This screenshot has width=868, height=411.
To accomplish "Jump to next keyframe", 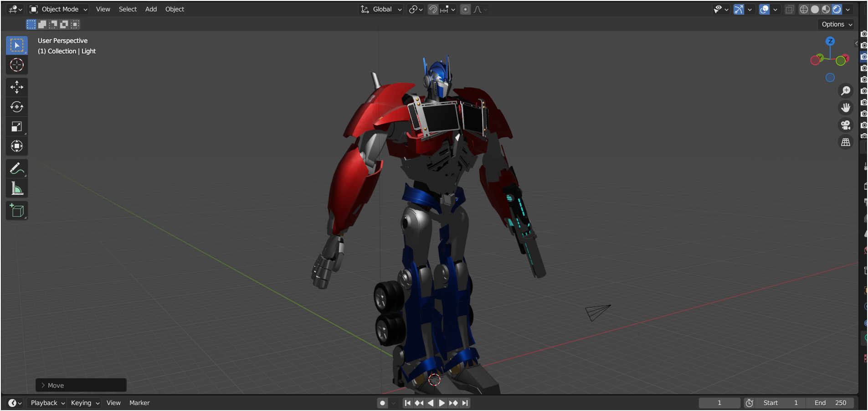I will (x=453, y=403).
